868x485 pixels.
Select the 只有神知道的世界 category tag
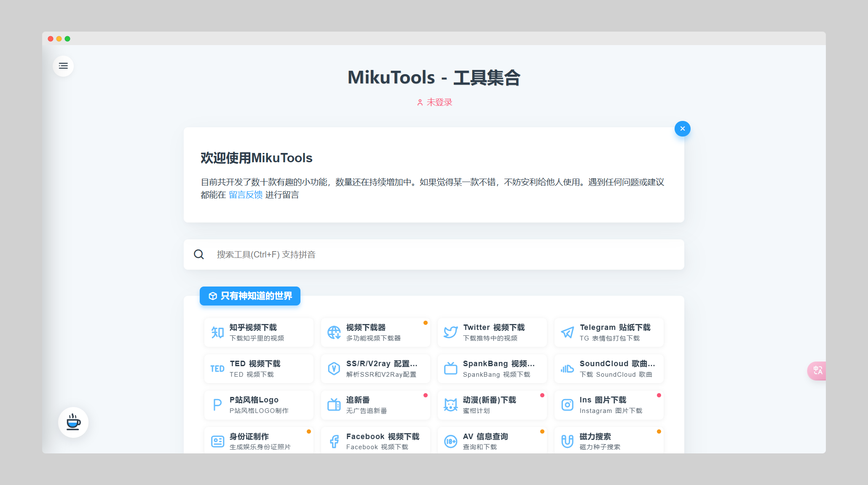pos(250,296)
